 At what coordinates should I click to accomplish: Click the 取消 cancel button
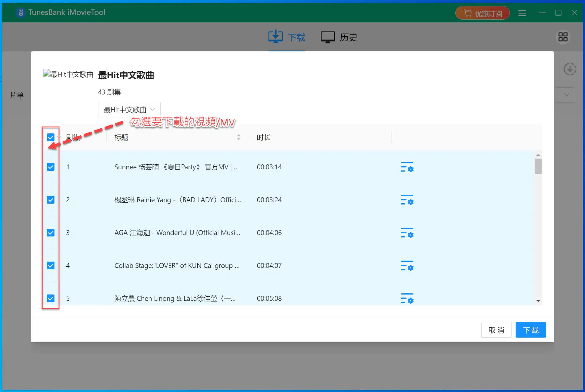coord(496,330)
